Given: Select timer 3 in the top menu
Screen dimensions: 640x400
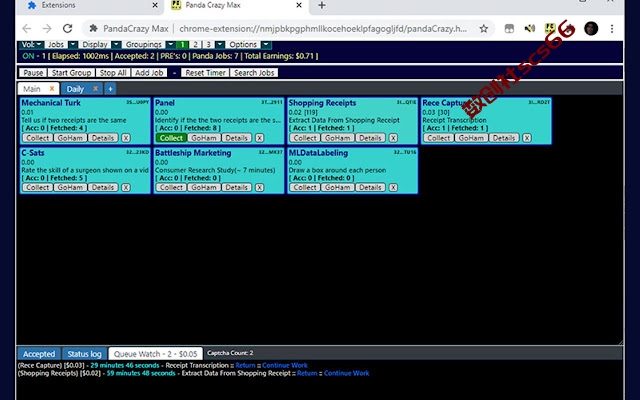Looking at the screenshot, I should click(208, 44).
